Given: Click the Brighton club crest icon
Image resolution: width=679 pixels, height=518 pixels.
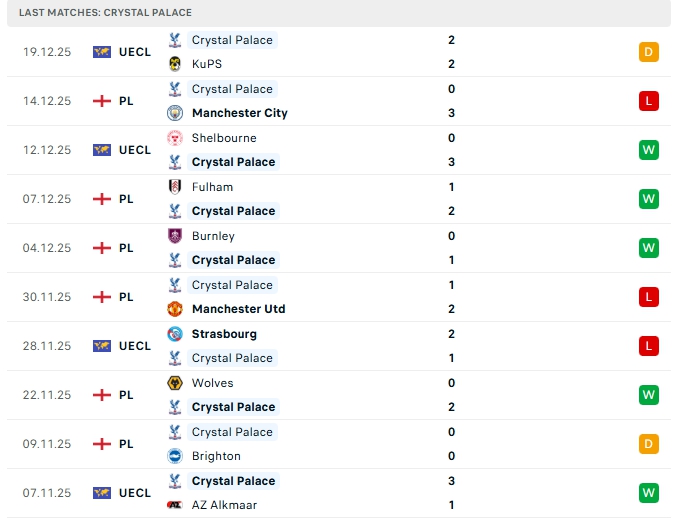Looking at the screenshot, I should tap(175, 456).
